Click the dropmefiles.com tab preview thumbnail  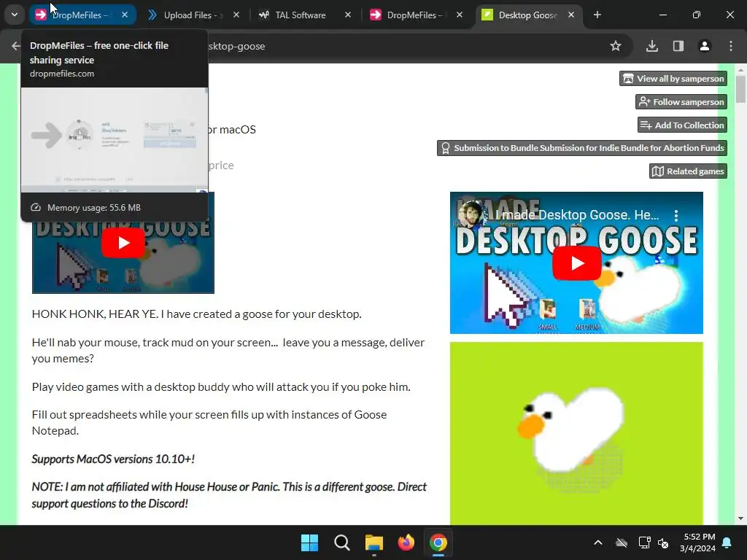(115, 140)
